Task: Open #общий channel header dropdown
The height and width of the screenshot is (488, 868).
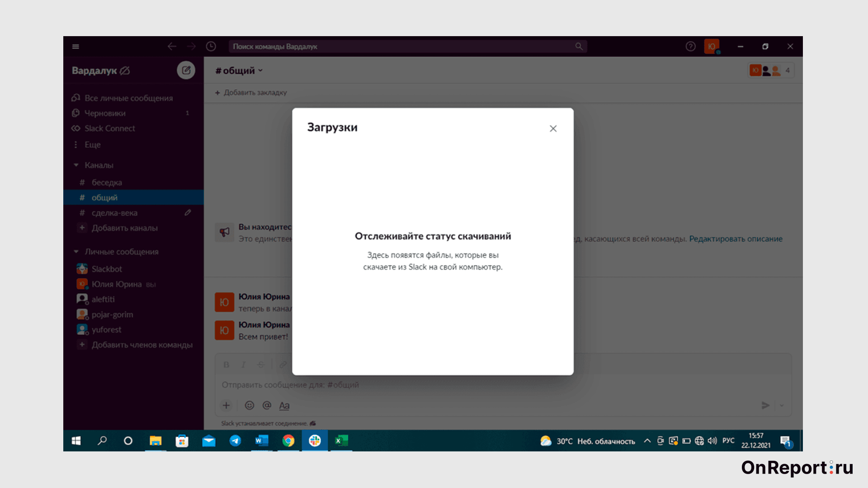Action: (x=239, y=70)
